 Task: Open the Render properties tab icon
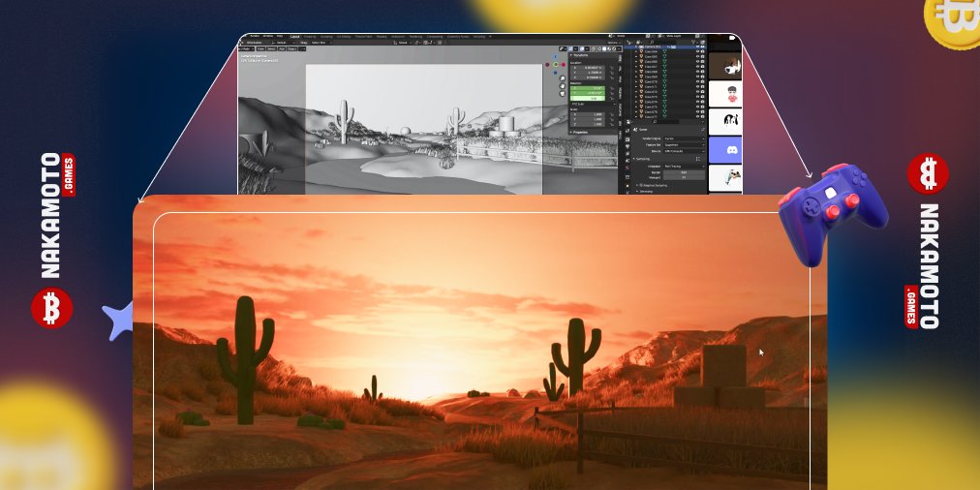(x=628, y=139)
